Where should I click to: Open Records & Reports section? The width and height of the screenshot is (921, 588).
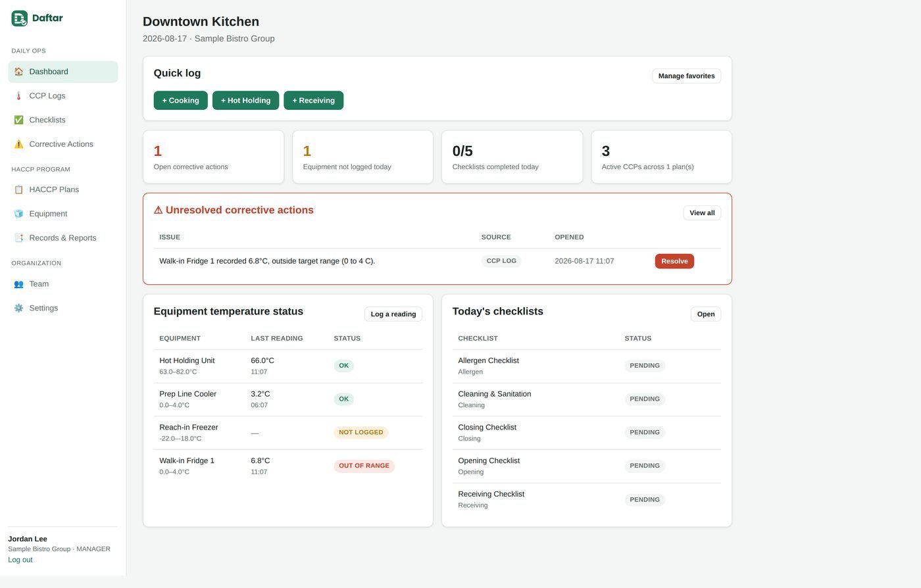coord(62,238)
